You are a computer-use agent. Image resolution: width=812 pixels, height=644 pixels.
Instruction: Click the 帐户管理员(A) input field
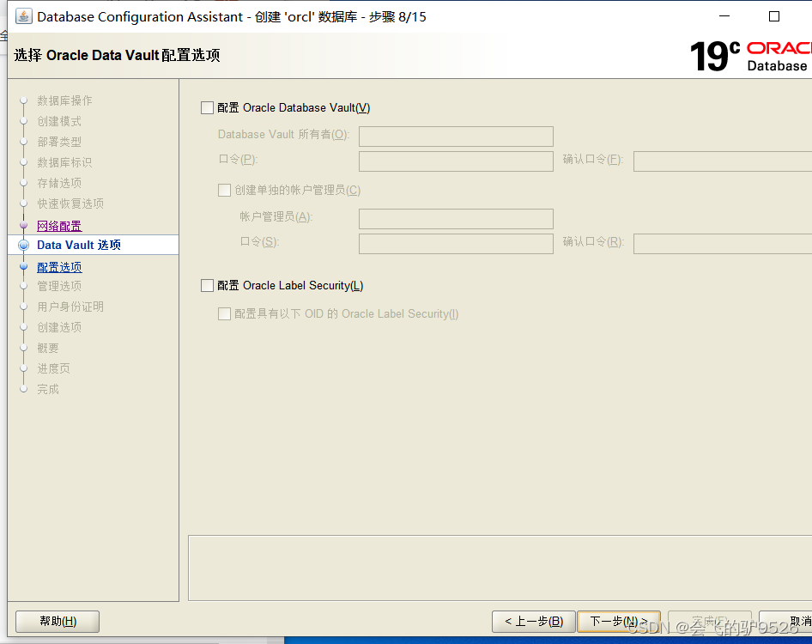tap(456, 219)
